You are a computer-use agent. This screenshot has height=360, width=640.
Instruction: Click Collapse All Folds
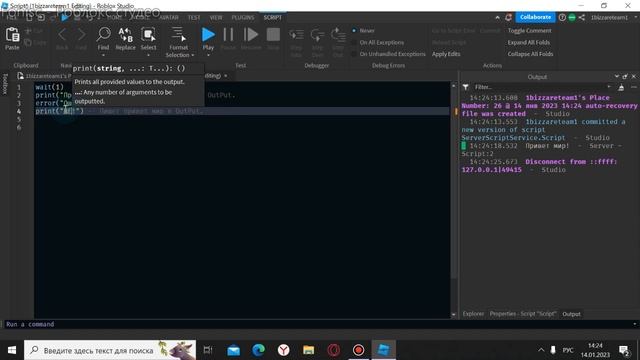point(530,54)
